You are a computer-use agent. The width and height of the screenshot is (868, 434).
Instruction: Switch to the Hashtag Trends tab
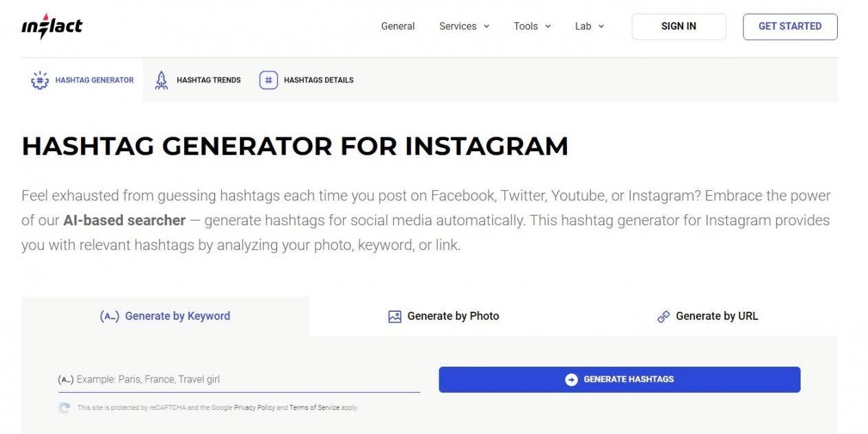208,80
